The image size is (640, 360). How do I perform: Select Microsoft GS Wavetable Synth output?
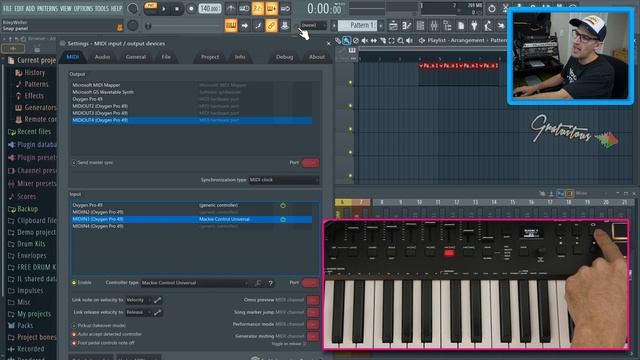(192, 92)
